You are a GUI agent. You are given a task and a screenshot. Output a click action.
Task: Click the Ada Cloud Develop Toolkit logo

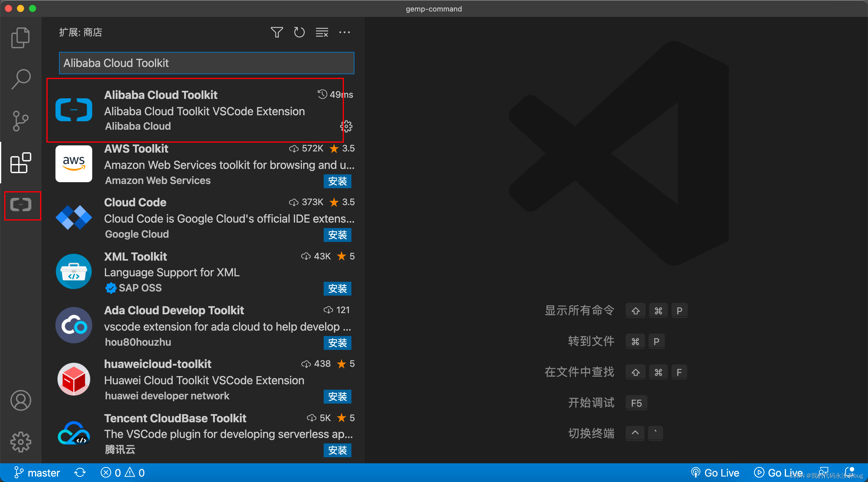74,325
